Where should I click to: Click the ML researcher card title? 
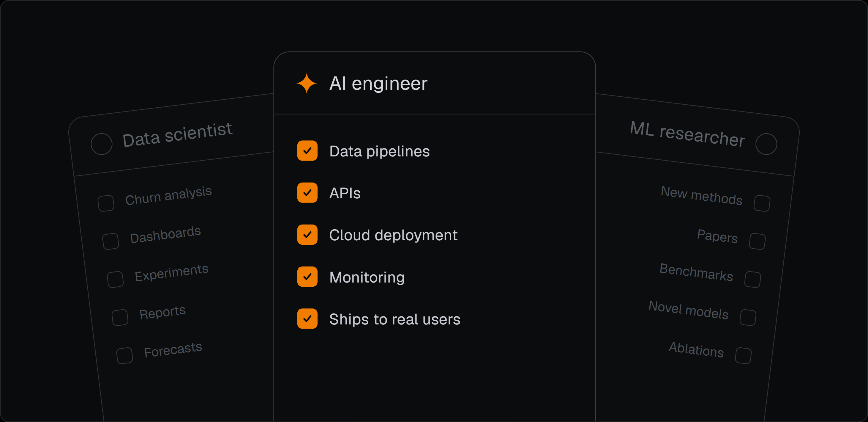coord(687,134)
